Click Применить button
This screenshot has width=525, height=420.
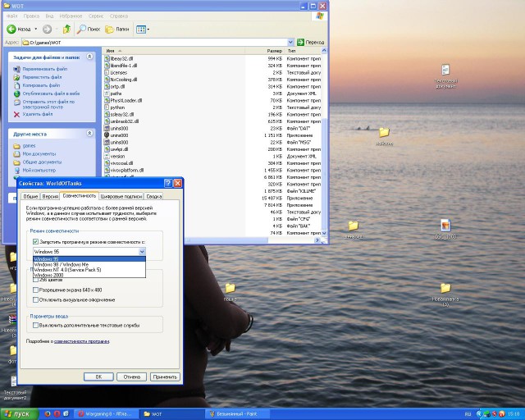point(165,377)
